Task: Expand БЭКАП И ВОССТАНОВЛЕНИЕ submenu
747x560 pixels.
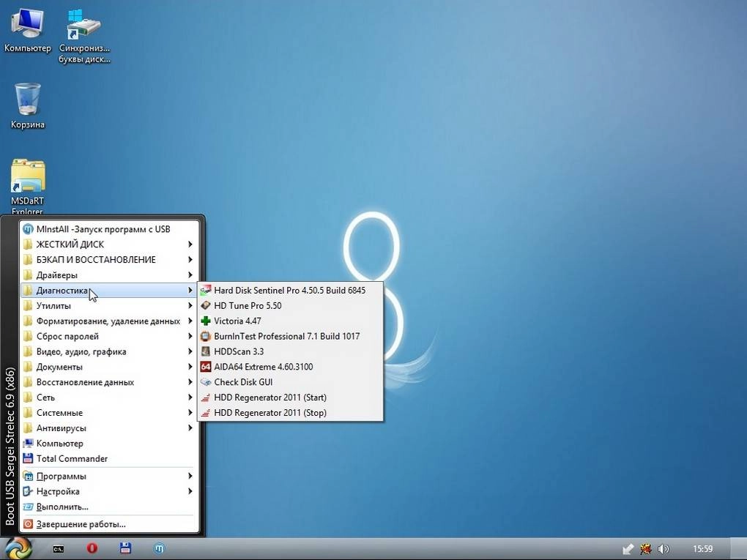Action: [109, 260]
